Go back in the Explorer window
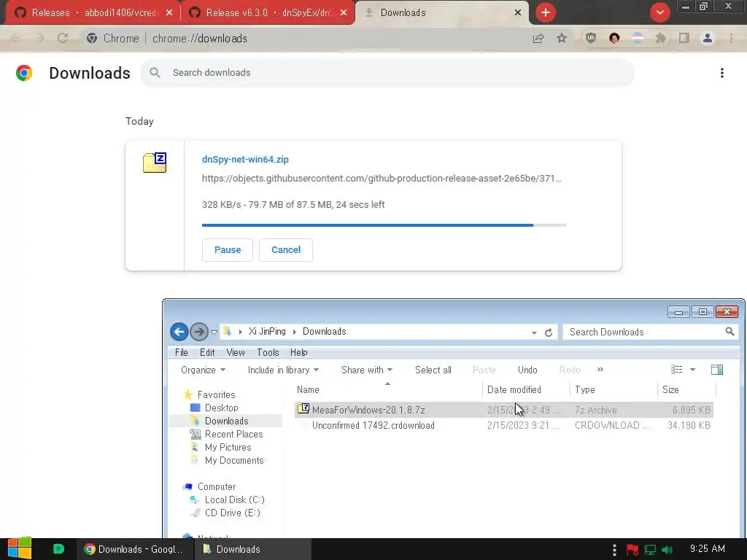 [179, 332]
